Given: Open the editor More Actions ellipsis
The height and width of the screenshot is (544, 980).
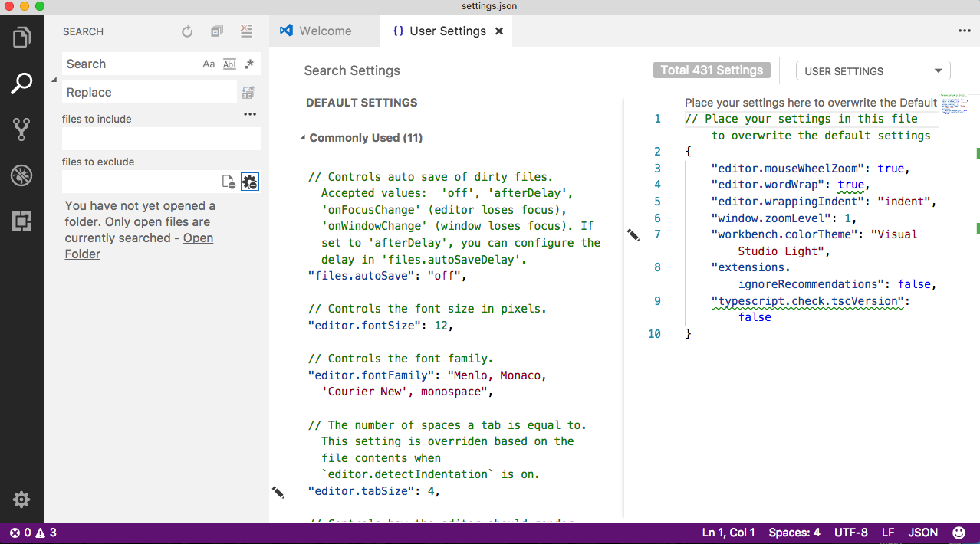Looking at the screenshot, I should pyautogui.click(x=965, y=31).
